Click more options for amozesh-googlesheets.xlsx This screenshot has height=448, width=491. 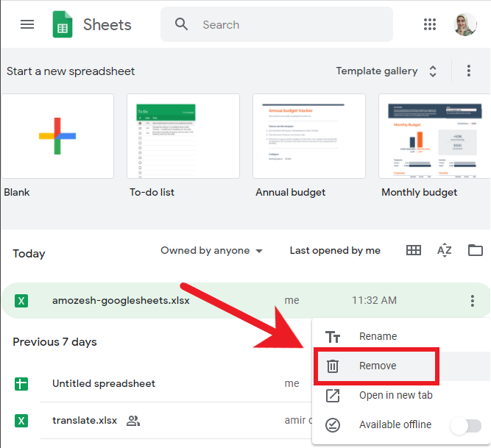(472, 301)
